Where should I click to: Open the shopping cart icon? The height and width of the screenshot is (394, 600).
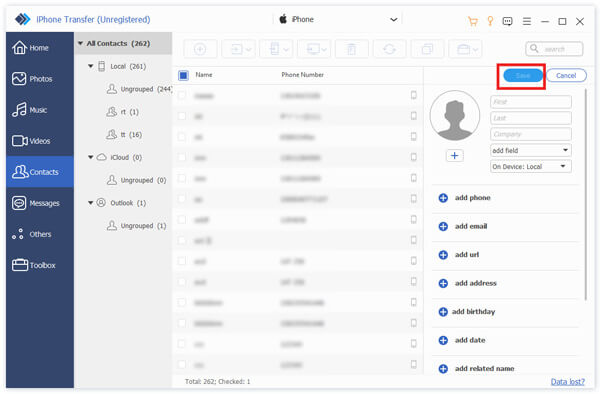click(x=473, y=21)
